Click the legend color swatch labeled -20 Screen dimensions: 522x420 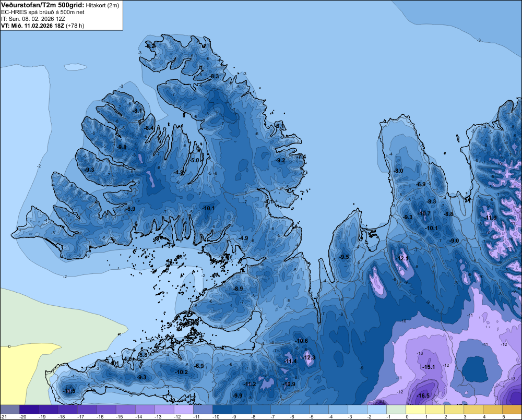pos(29,409)
